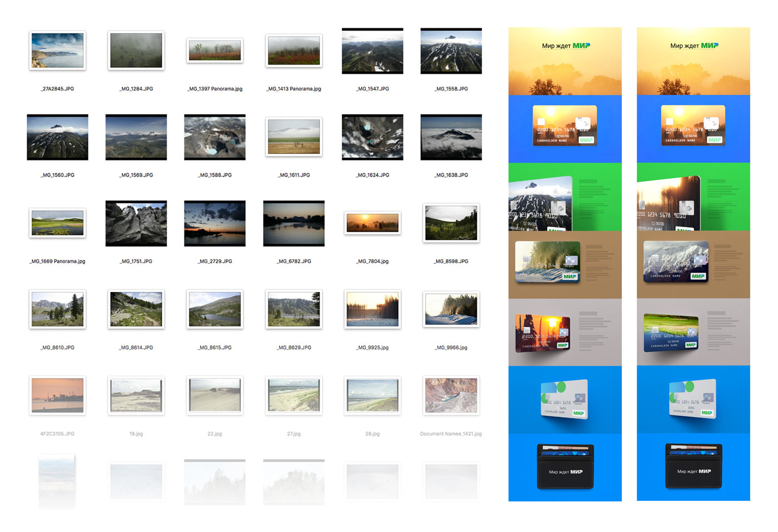
Task: Click the _MG_6782.JPG file name label
Action: pos(294,261)
